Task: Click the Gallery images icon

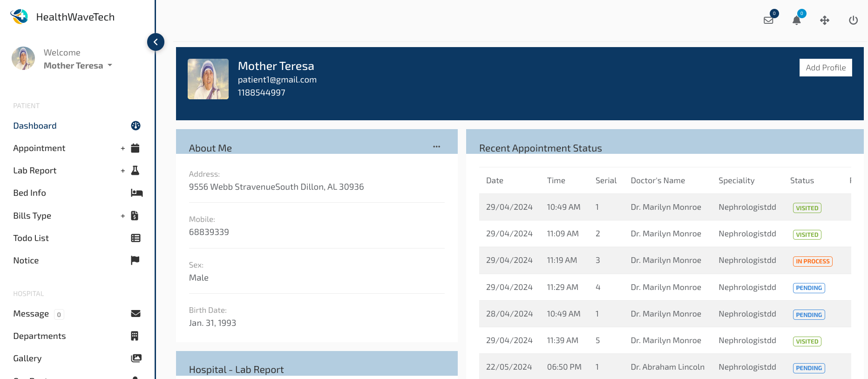Action: [x=136, y=358]
